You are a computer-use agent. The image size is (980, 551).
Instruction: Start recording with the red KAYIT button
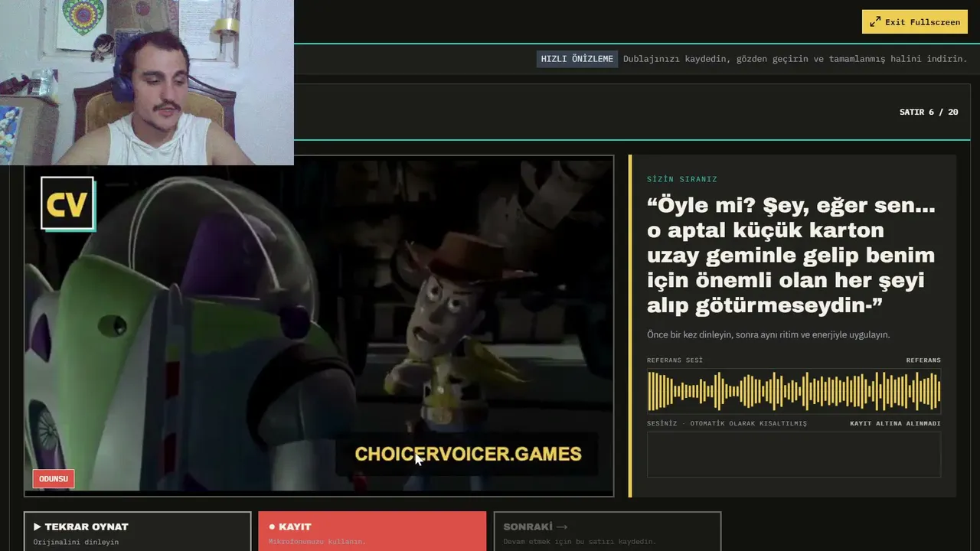tap(372, 531)
